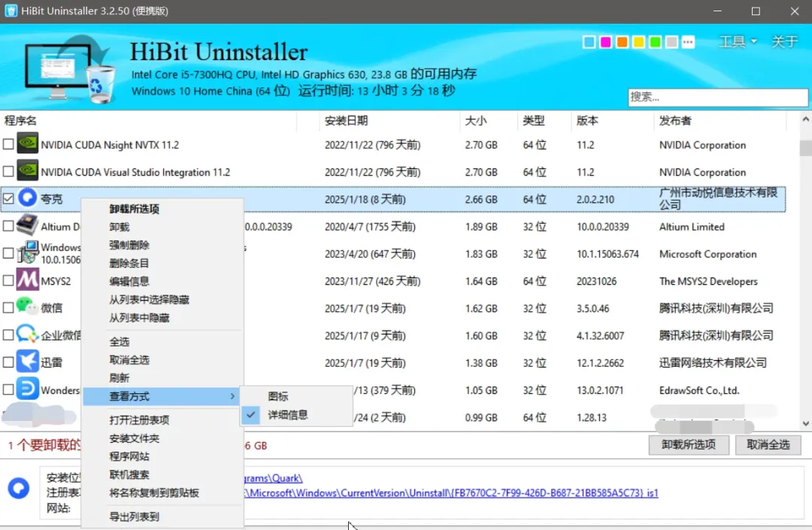Click the WeChat (微信) program icon
Image resolution: width=812 pixels, height=530 pixels.
click(26, 307)
